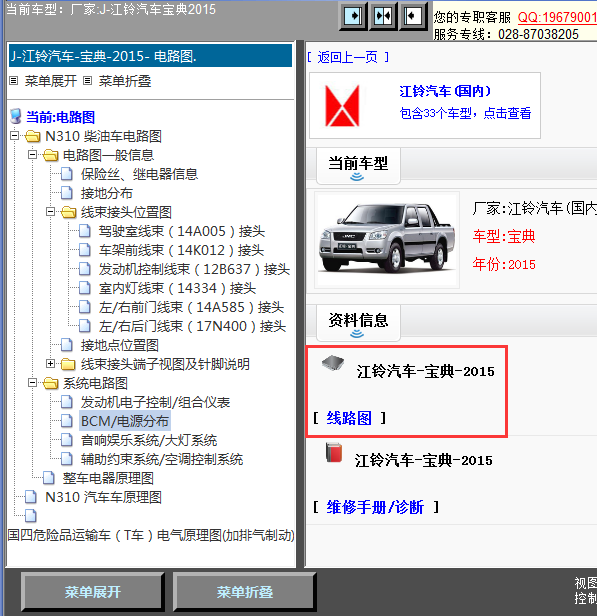Image resolution: width=597 pixels, height=616 pixels.
Task: Click the page icon of 整车电器原理图
Action: [x=49, y=478]
